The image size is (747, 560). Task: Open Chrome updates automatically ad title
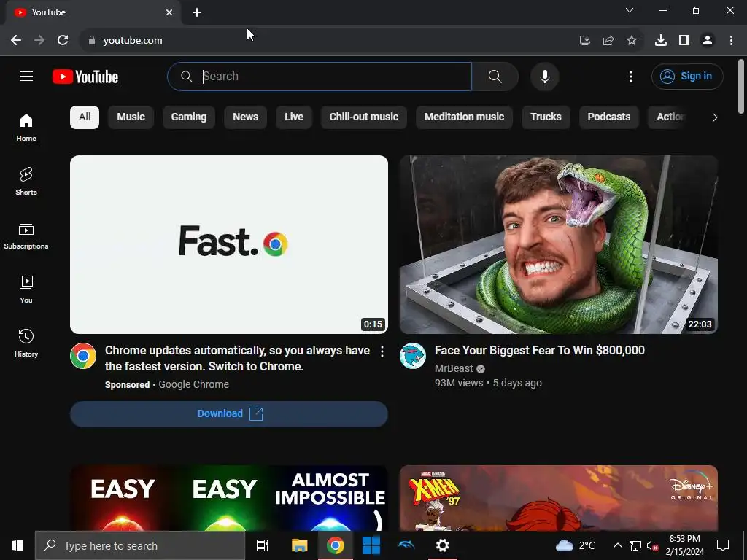click(237, 359)
